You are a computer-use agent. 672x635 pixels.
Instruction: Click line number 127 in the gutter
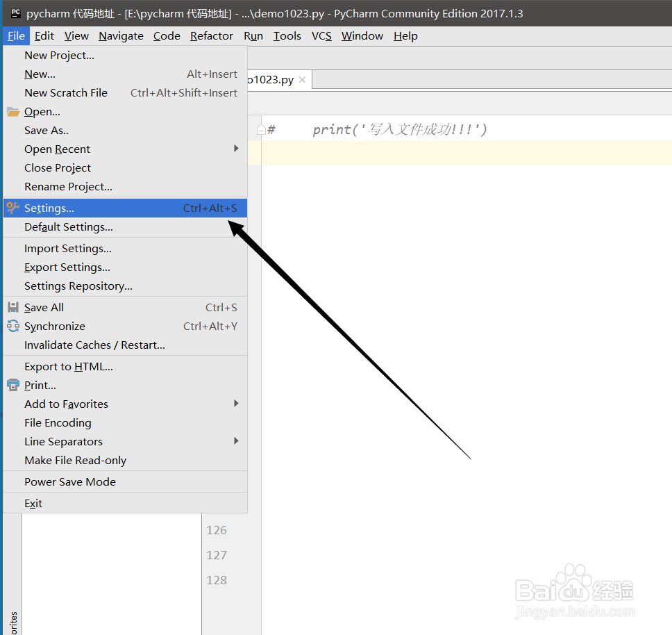[217, 555]
